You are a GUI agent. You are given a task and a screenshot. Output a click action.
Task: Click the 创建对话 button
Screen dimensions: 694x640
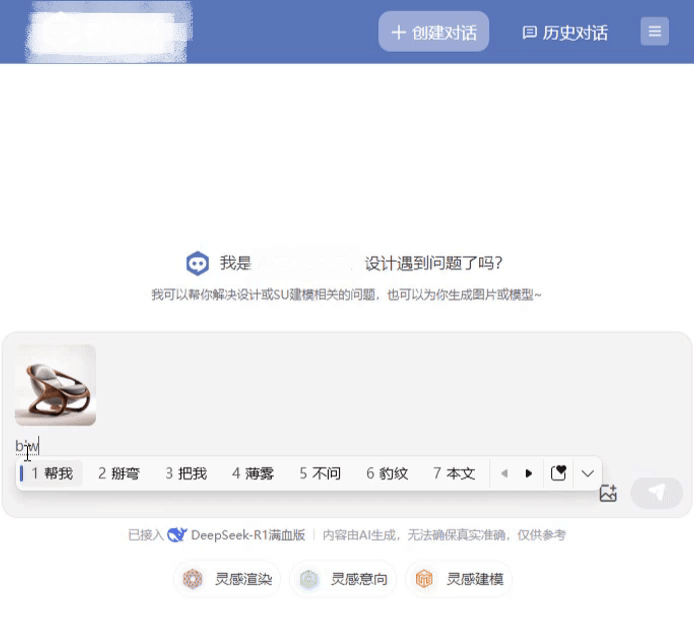tap(433, 32)
